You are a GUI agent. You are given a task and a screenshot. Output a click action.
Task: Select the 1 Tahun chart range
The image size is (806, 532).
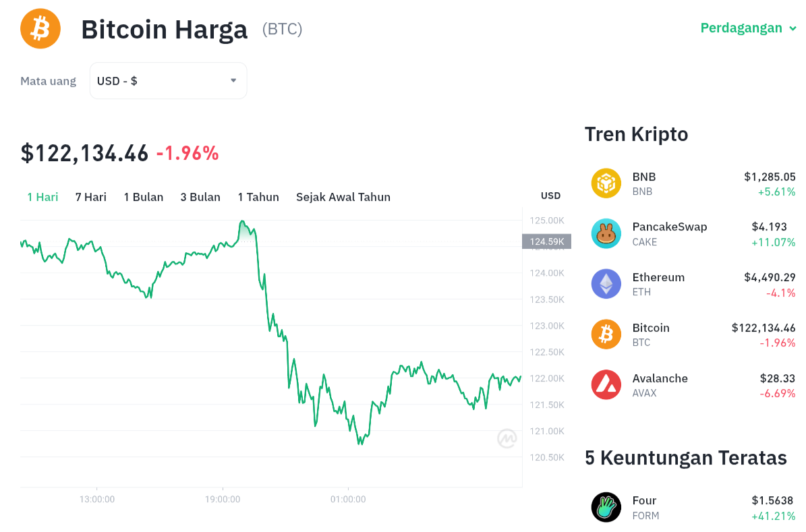258,197
